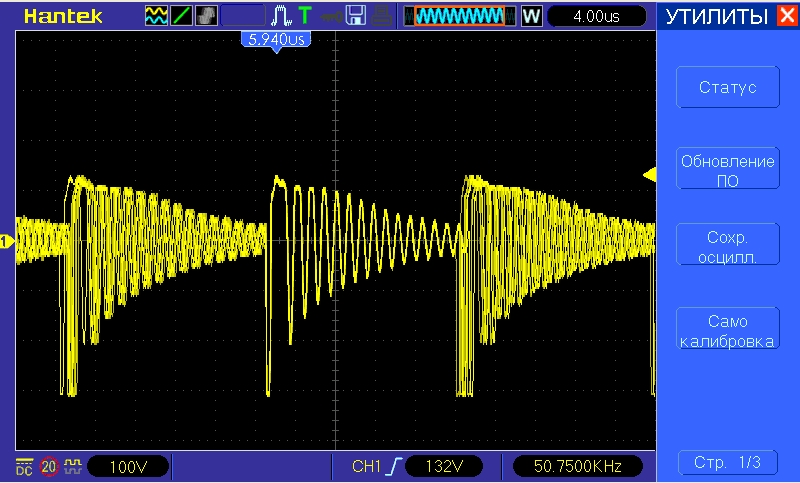Go to next page via Стр. 1/3

[727, 463]
